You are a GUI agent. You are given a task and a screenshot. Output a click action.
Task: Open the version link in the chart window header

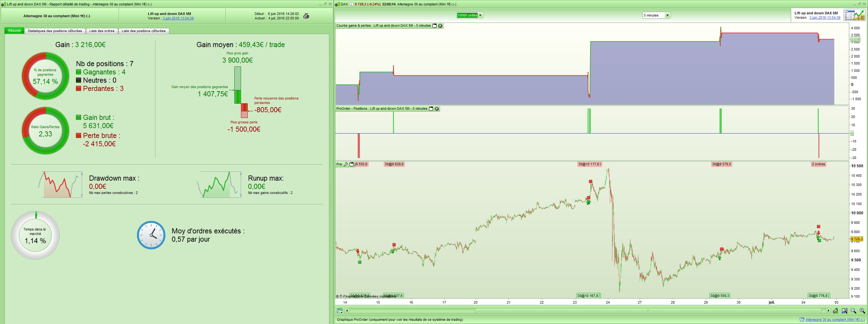(x=825, y=17)
